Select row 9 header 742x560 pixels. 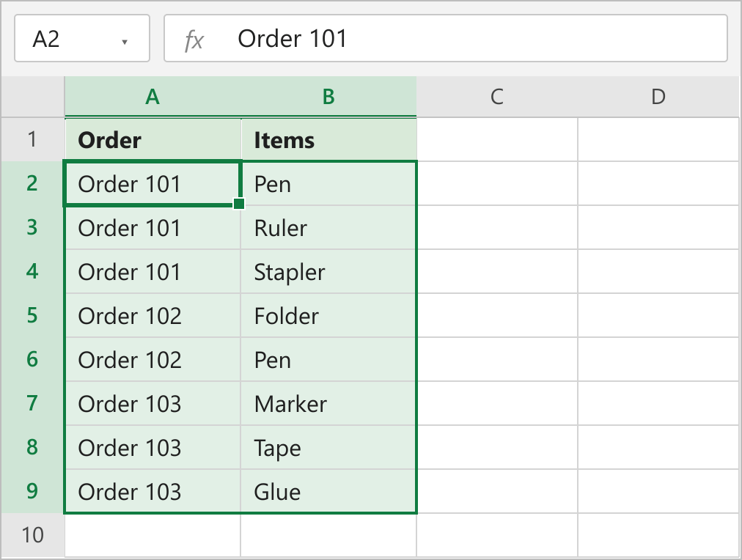32,491
